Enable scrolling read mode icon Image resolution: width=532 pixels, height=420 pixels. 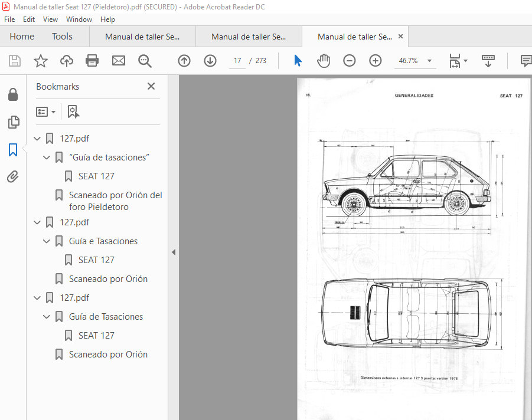click(x=488, y=61)
